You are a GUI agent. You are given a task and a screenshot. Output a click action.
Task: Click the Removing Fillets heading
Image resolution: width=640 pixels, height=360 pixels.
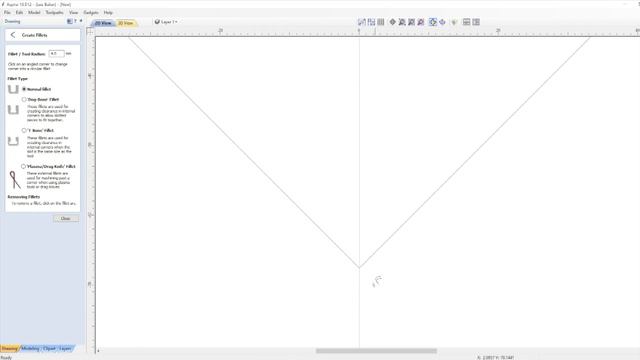point(24,197)
